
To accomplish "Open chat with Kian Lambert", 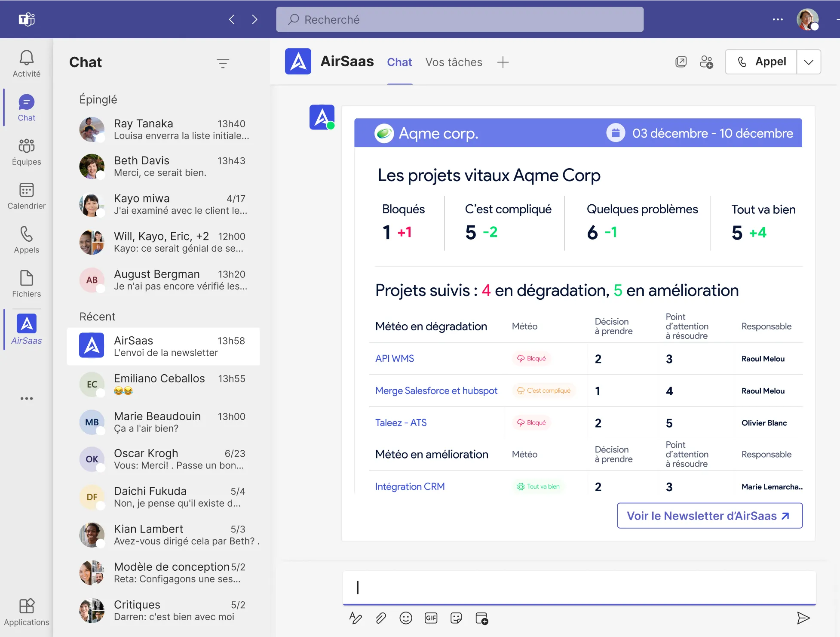I will point(163,535).
